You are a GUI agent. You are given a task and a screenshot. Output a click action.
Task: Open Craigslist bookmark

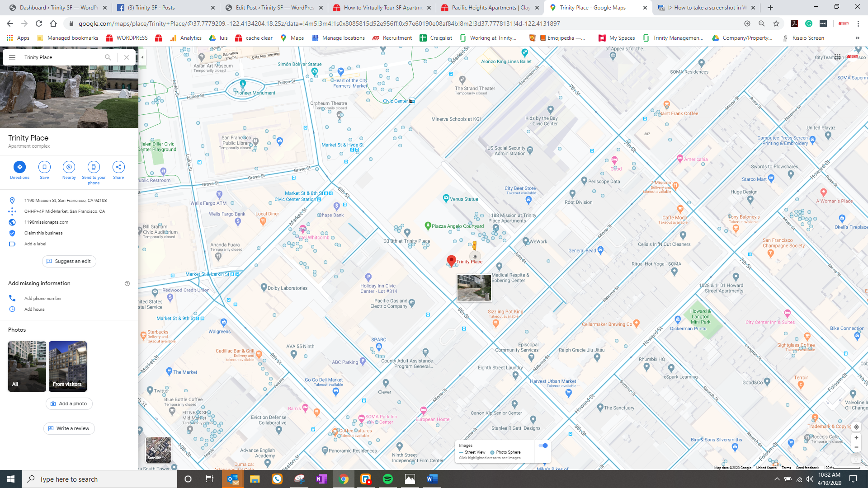pos(436,38)
